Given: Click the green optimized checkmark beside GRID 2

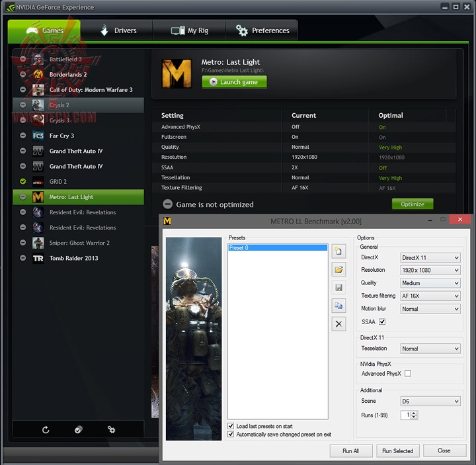Looking at the screenshot, I should [x=22, y=181].
